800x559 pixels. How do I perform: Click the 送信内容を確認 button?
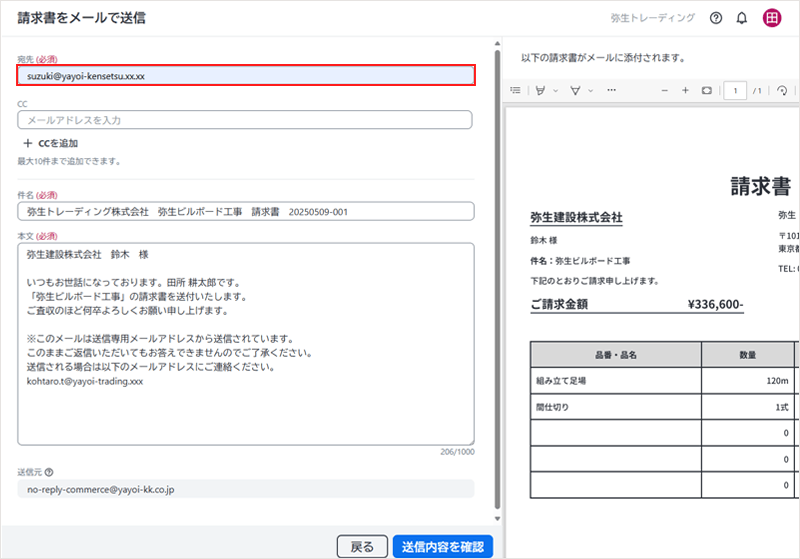click(x=443, y=547)
